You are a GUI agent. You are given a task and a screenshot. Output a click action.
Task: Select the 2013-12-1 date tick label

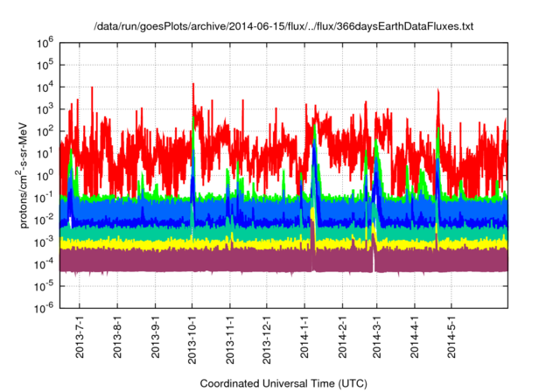pos(267,339)
